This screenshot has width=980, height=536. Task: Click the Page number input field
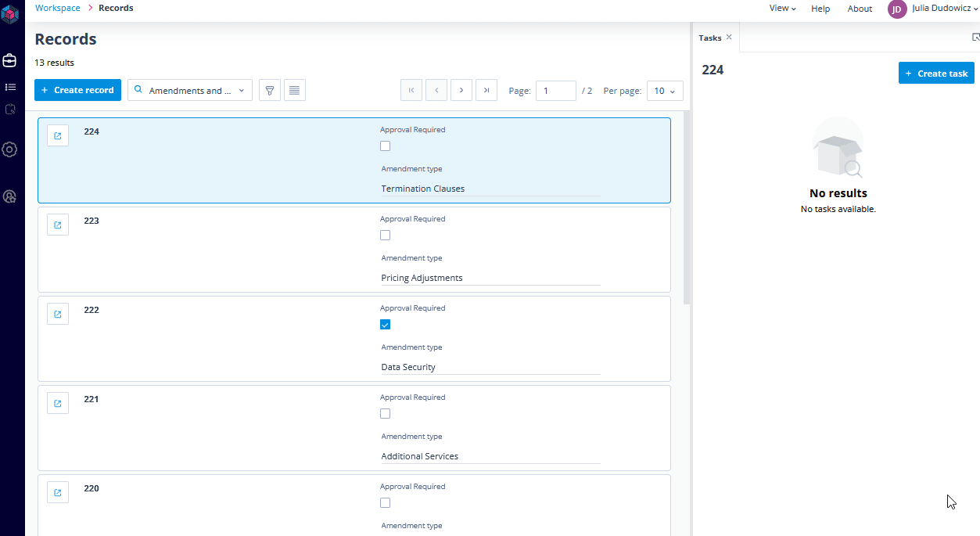click(556, 91)
